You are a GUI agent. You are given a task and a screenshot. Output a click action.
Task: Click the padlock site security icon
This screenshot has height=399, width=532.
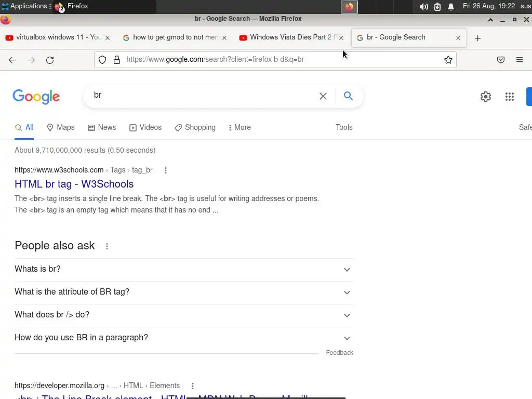point(117,60)
